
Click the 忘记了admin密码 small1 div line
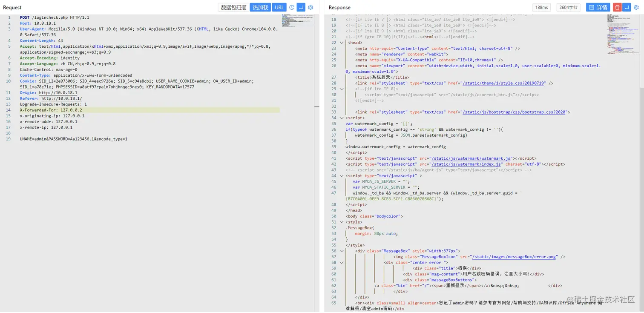click(x=474, y=306)
